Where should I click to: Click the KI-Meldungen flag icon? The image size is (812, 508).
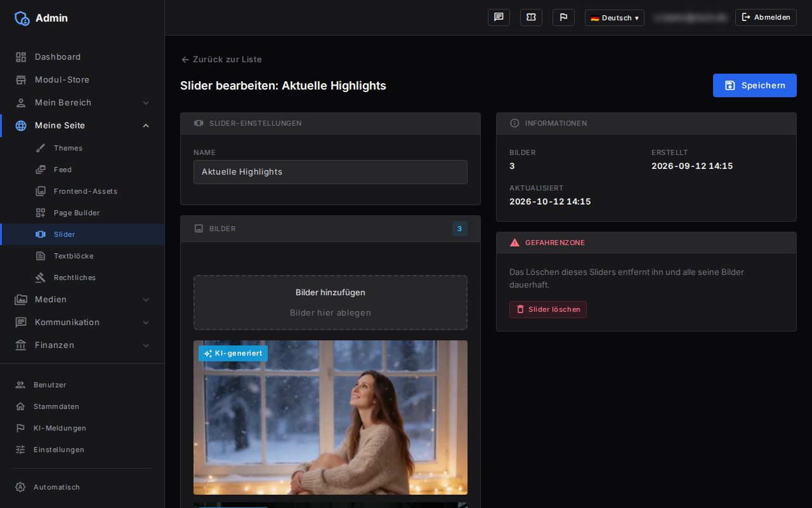pyautogui.click(x=20, y=428)
